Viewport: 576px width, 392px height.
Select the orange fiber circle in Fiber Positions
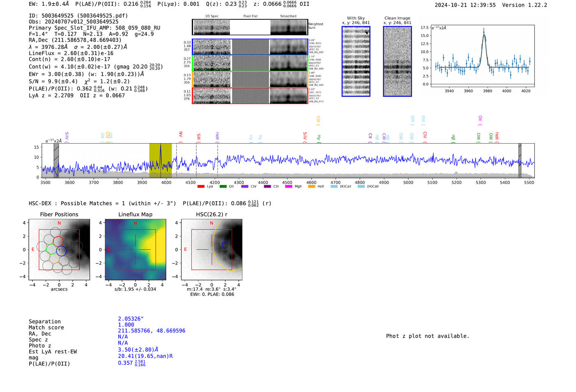pyautogui.click(x=55, y=259)
